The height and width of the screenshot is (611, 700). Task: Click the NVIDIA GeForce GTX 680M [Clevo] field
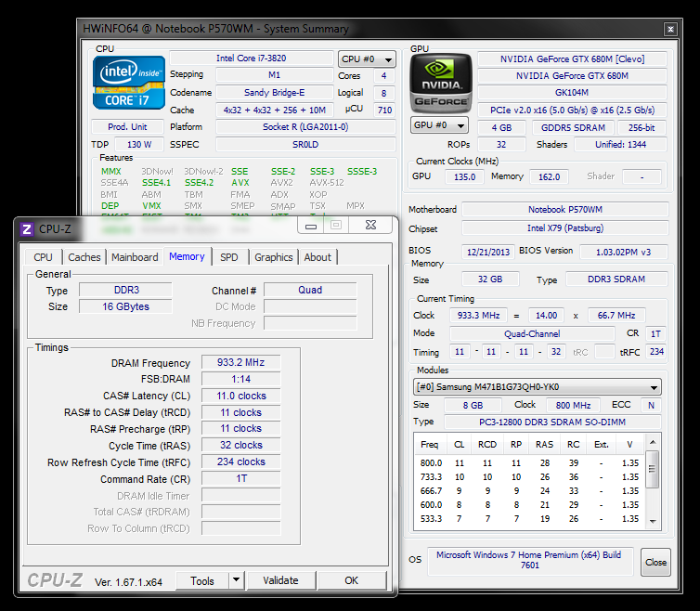pyautogui.click(x=572, y=58)
